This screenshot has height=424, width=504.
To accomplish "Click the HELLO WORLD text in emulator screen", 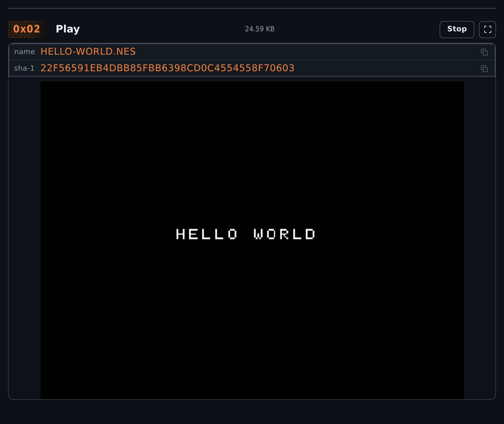I will [245, 234].
